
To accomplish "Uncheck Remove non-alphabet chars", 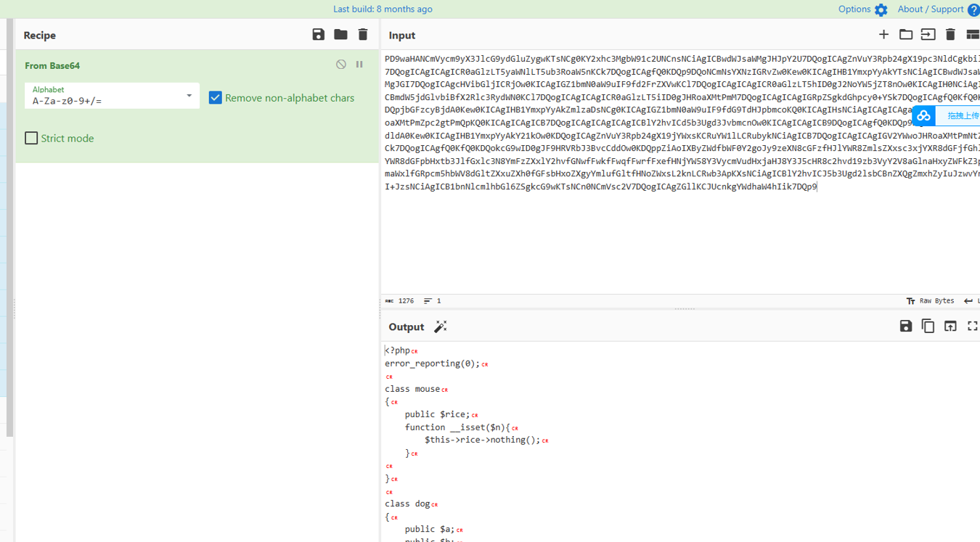I will tap(216, 98).
